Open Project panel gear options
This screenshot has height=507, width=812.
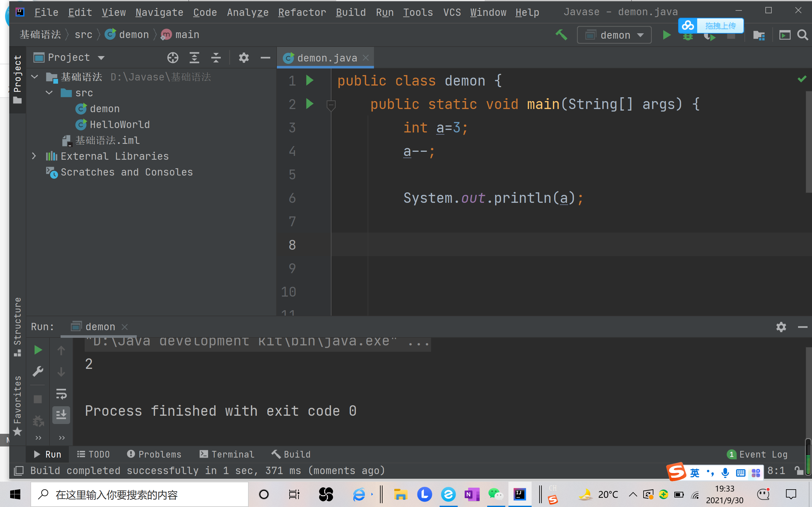pyautogui.click(x=244, y=58)
